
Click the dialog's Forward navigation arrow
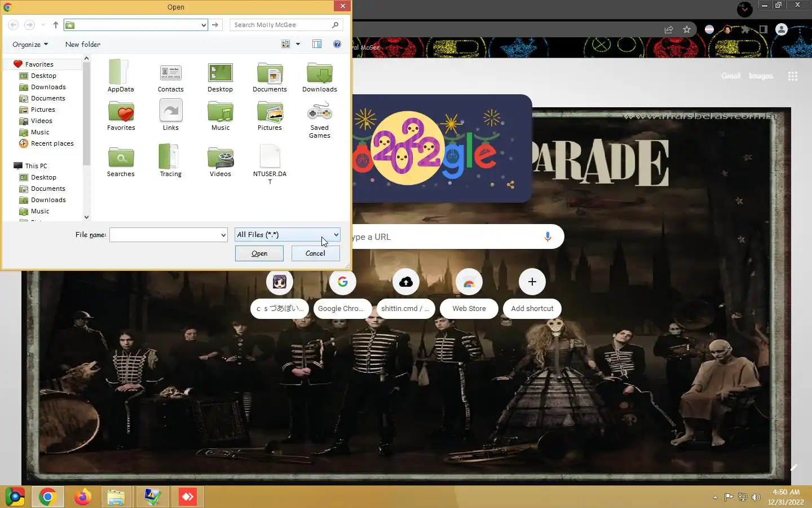(29, 25)
